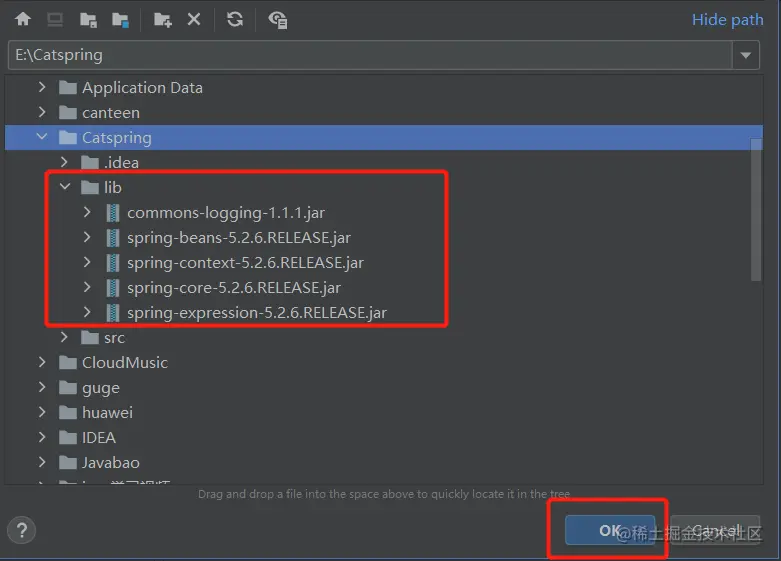781x561 pixels.
Task: Edit the E:\Catspring path field
Action: click(370, 55)
